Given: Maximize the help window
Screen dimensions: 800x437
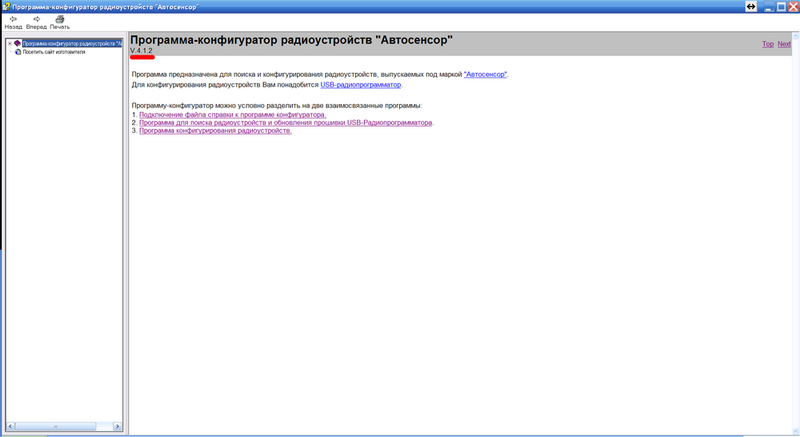Looking at the screenshot, I should 781,7.
